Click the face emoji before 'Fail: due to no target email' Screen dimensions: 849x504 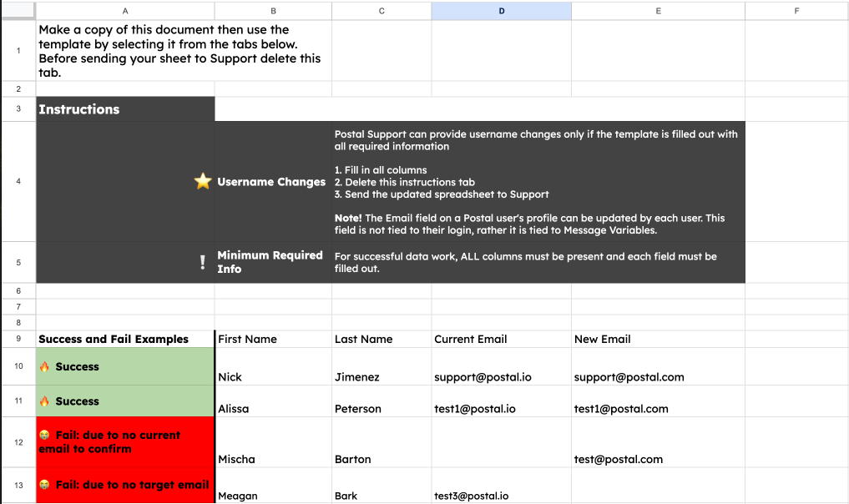45,485
